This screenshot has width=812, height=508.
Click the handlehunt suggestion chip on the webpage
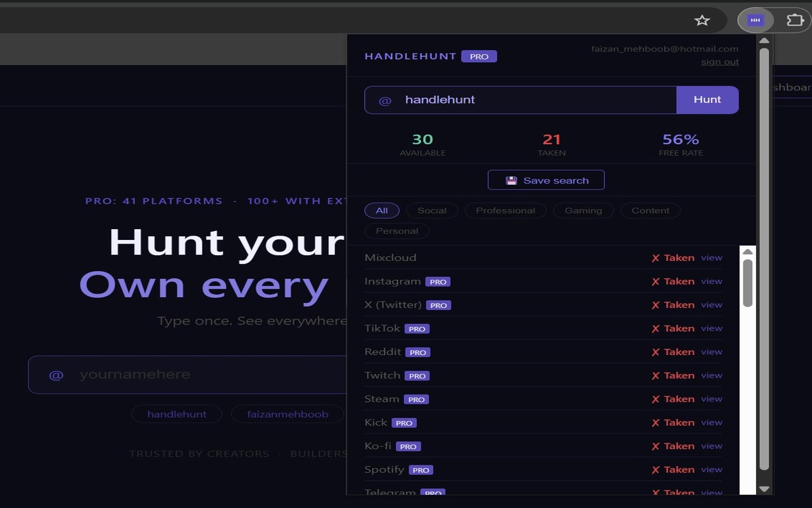(177, 414)
